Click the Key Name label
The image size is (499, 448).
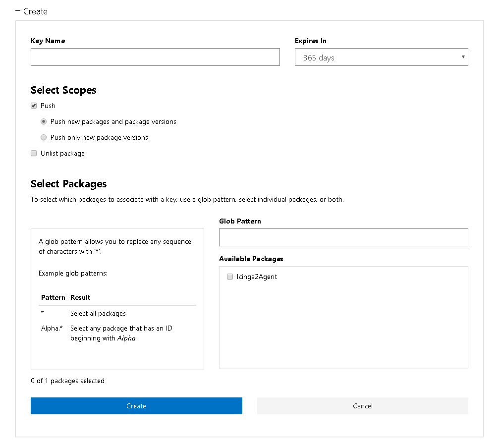[x=48, y=41]
